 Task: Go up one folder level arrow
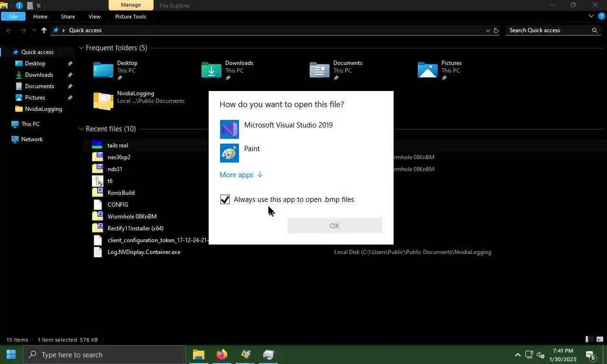point(44,30)
